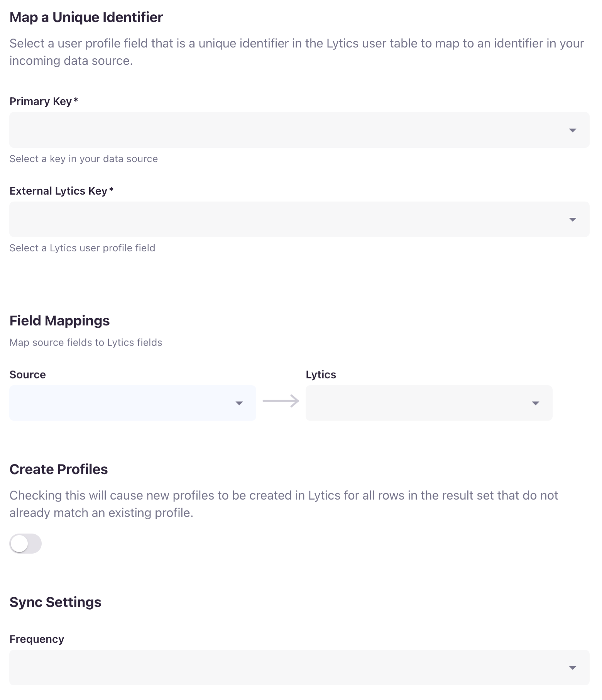Click the Create Profiles heading
The image size is (602, 700).
[x=59, y=469]
